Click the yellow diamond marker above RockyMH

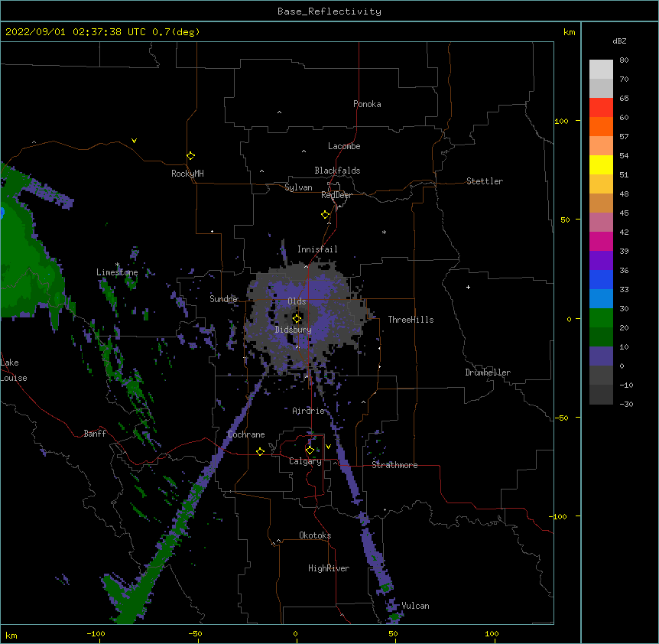(x=191, y=156)
